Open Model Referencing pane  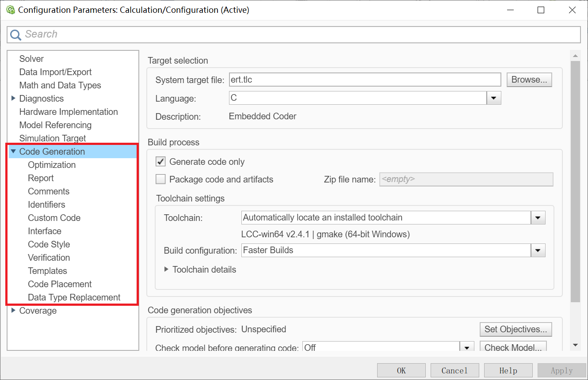tap(55, 125)
